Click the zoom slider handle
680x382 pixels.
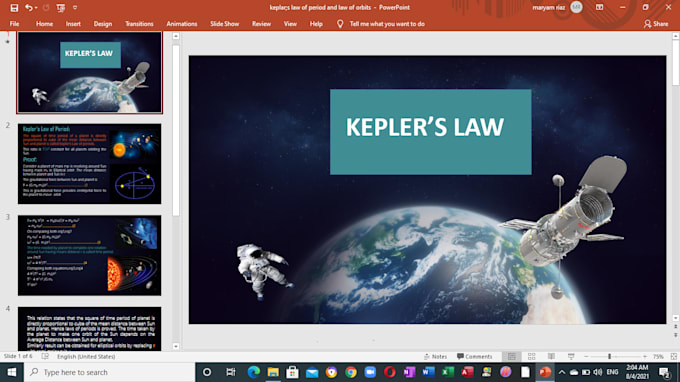click(x=609, y=356)
